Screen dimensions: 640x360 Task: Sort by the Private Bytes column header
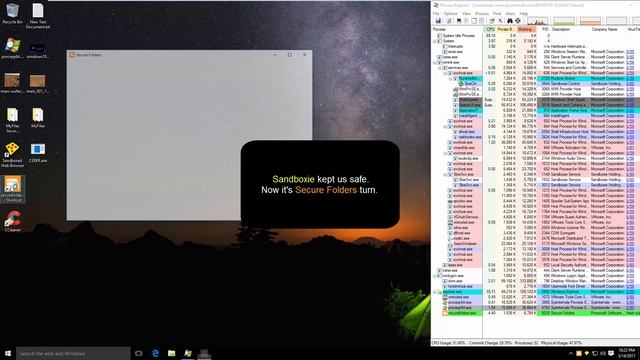point(506,29)
